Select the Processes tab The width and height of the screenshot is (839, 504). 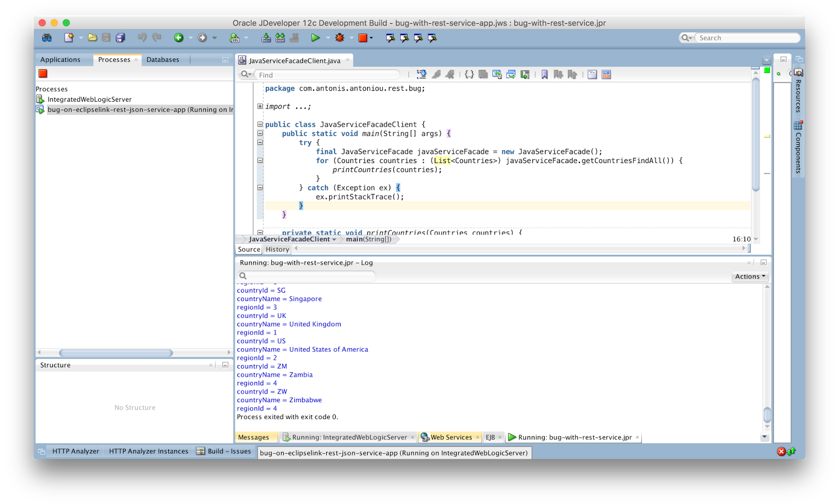click(114, 60)
